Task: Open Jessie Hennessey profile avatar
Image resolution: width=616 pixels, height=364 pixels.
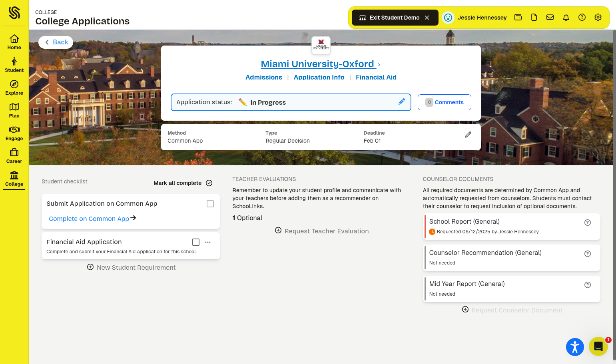Action: [448, 18]
